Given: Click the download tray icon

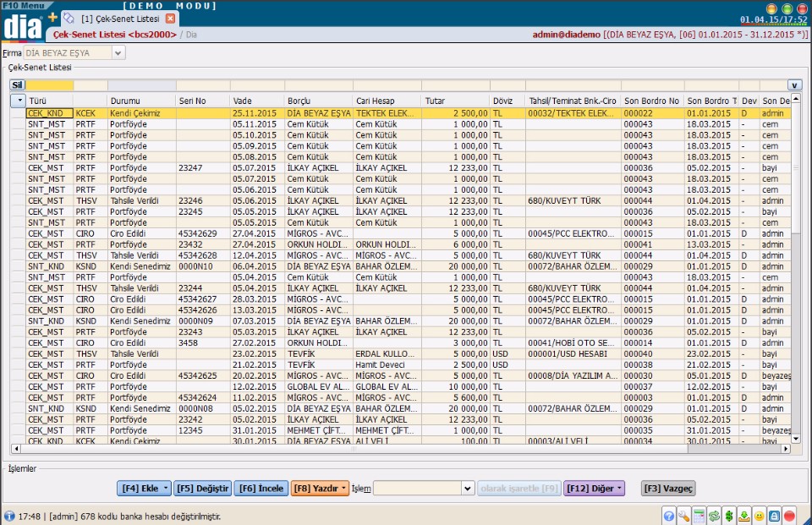Looking at the screenshot, I should coord(744,517).
